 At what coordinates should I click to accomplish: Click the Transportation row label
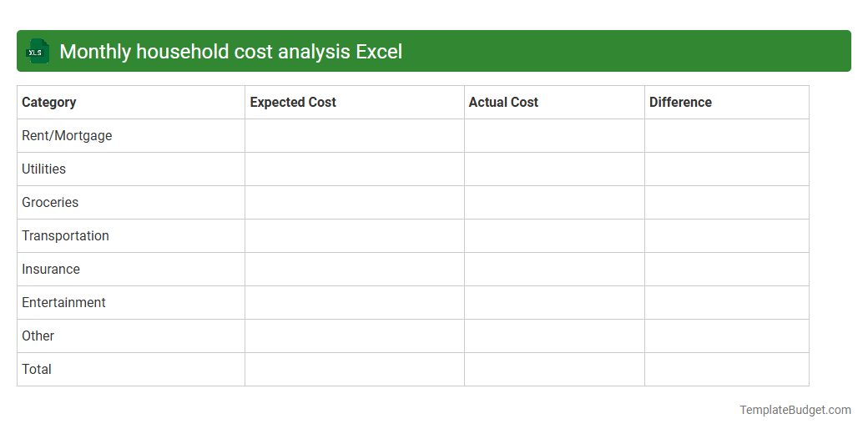coord(65,236)
